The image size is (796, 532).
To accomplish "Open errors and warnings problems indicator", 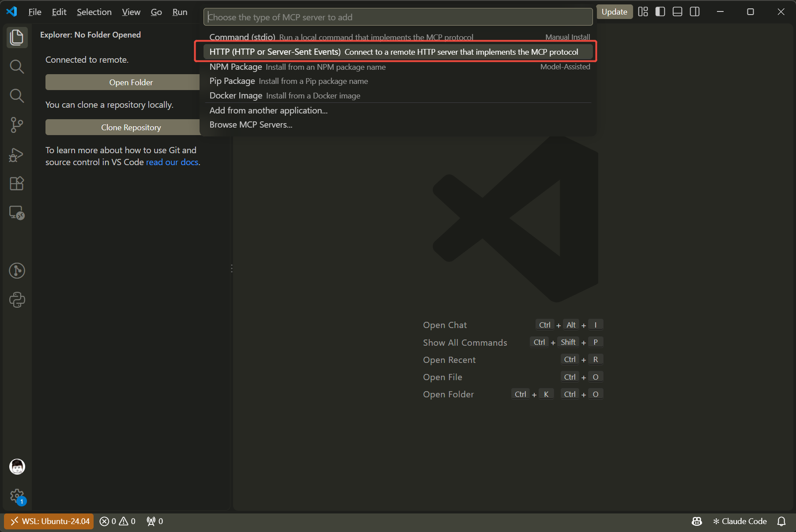I will pos(117,521).
